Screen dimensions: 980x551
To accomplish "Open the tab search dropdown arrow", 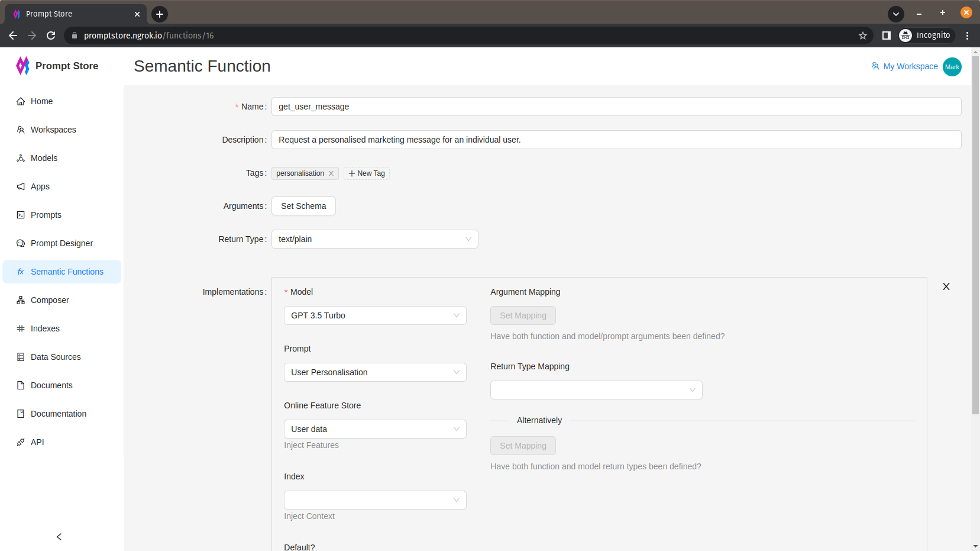I will point(896,14).
